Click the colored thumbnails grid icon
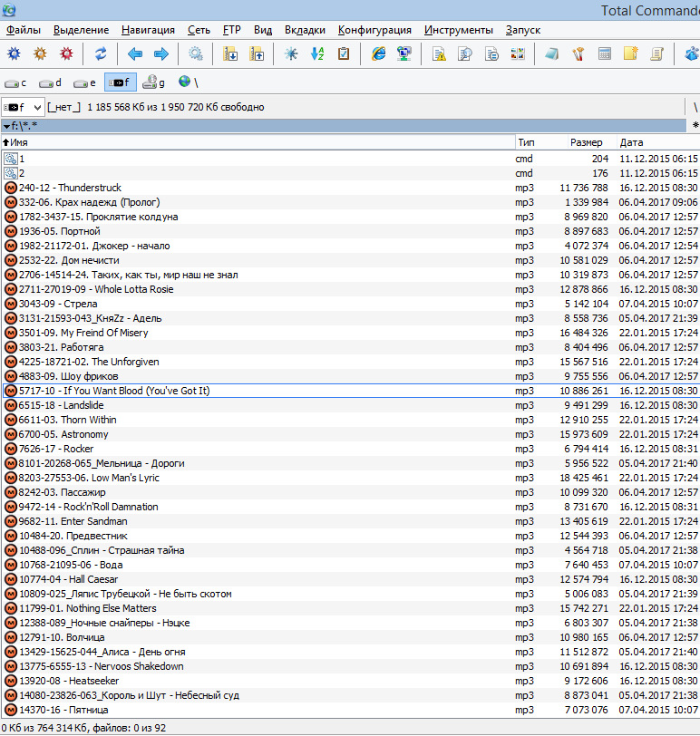The image size is (700, 736). click(518, 54)
